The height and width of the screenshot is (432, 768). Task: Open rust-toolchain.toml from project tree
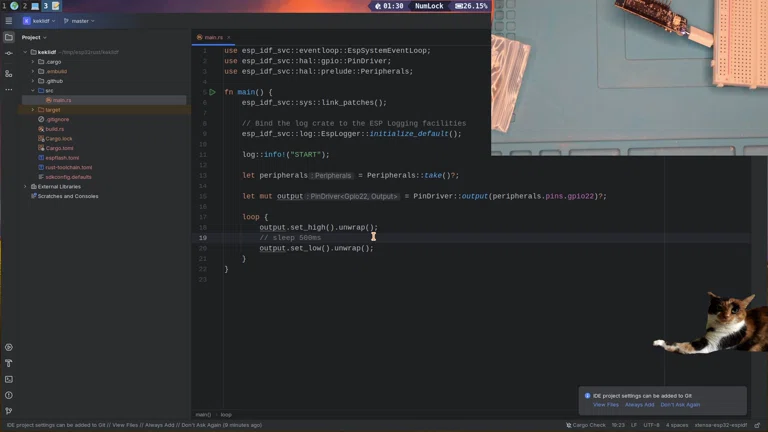pyautogui.click(x=68, y=168)
